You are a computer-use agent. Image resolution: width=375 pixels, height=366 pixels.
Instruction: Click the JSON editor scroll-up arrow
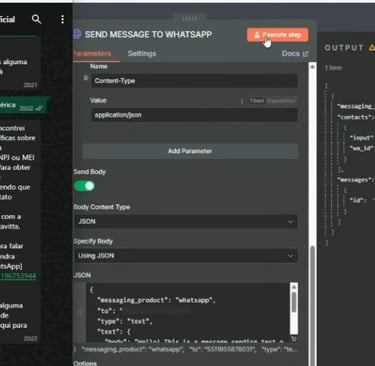(294, 287)
